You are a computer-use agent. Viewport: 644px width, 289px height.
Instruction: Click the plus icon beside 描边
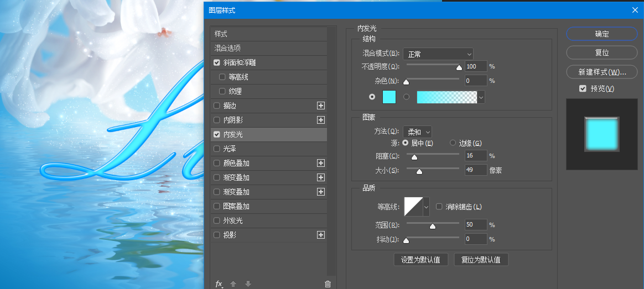click(x=320, y=106)
